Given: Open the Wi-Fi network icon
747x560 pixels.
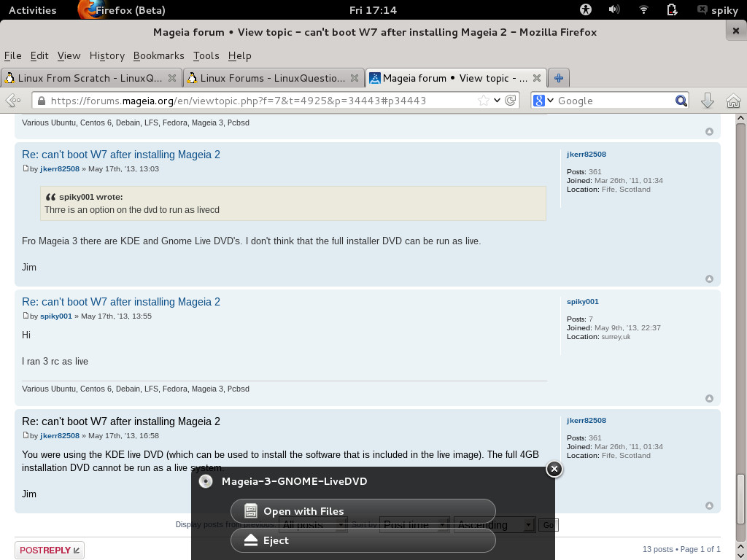Looking at the screenshot, I should pos(643,9).
